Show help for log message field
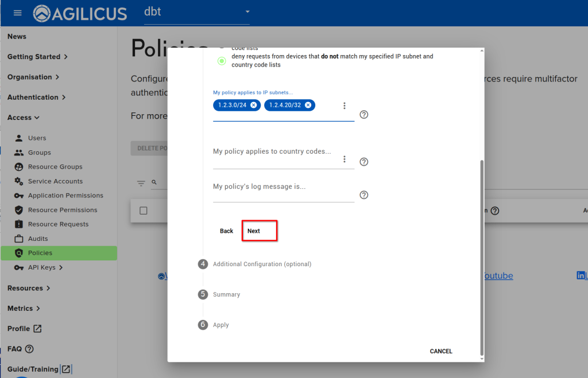Image resolution: width=588 pixels, height=378 pixels. coord(363,195)
